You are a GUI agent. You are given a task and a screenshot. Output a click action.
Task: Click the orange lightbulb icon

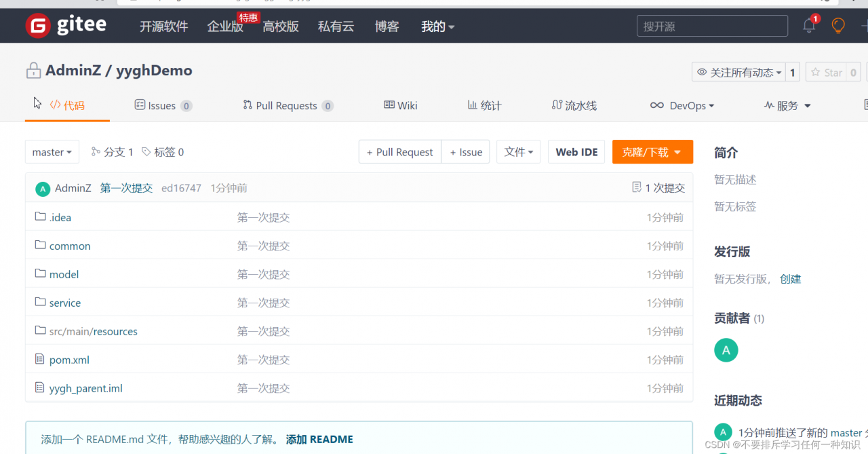tap(839, 26)
